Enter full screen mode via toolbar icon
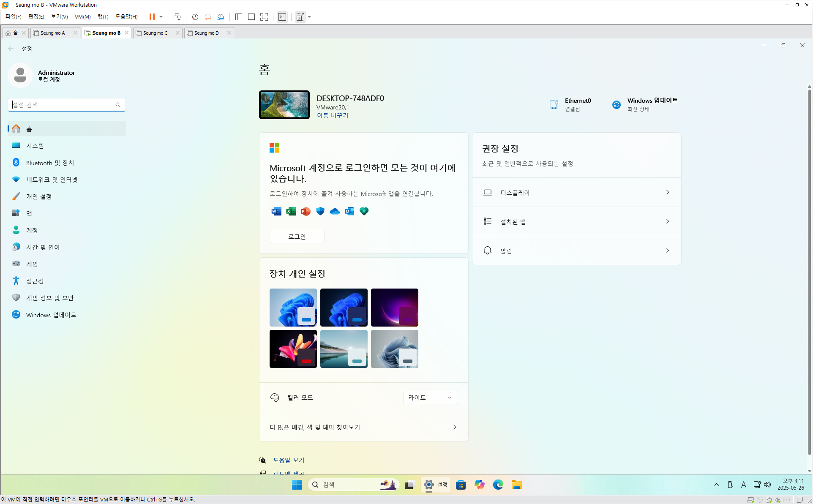Viewport: 813px width, 504px height. [x=264, y=17]
